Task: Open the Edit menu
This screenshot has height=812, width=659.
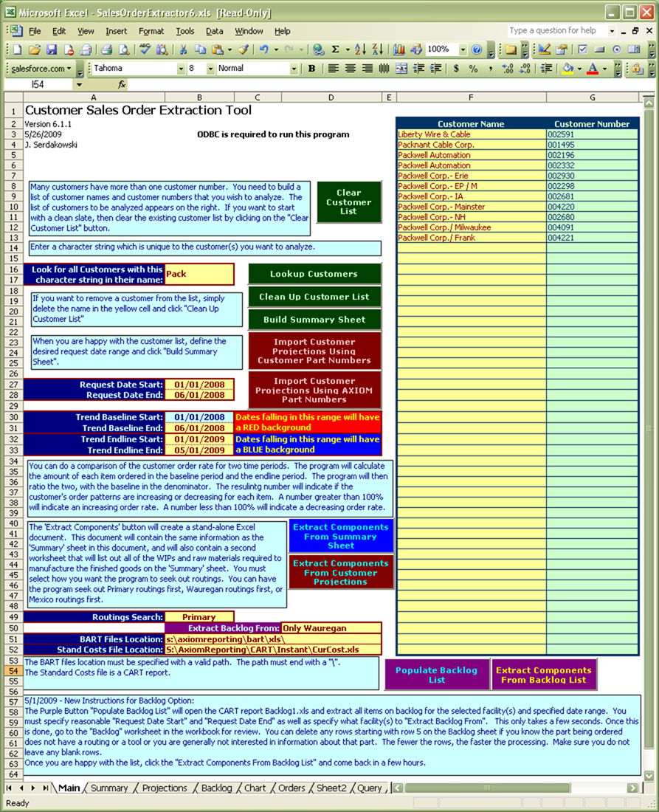Action: 59,31
